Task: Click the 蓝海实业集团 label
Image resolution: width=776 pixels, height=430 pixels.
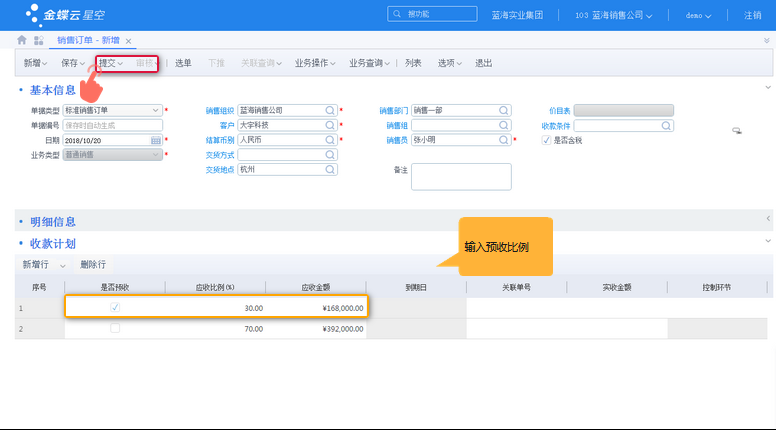Action: (517, 15)
